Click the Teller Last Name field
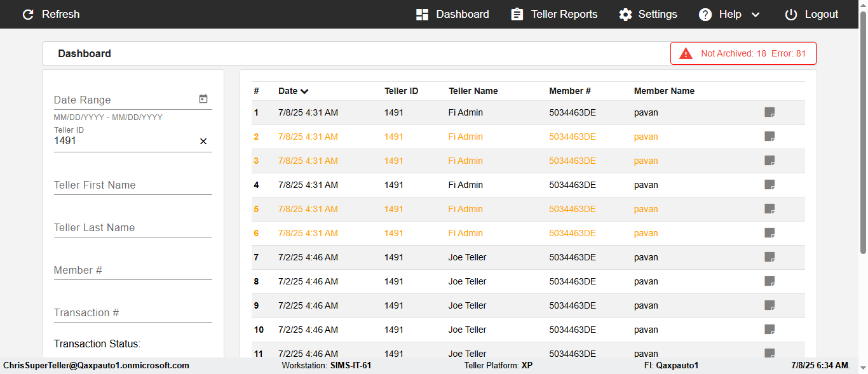This screenshot has height=374, width=868. point(133,228)
